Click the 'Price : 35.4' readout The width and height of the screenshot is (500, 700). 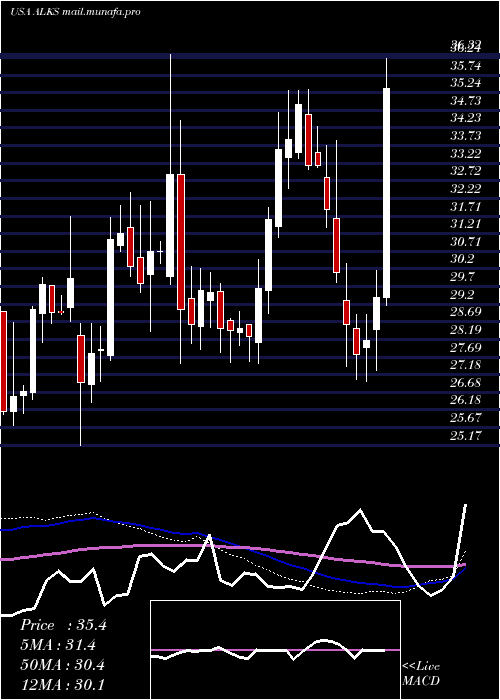(63, 625)
